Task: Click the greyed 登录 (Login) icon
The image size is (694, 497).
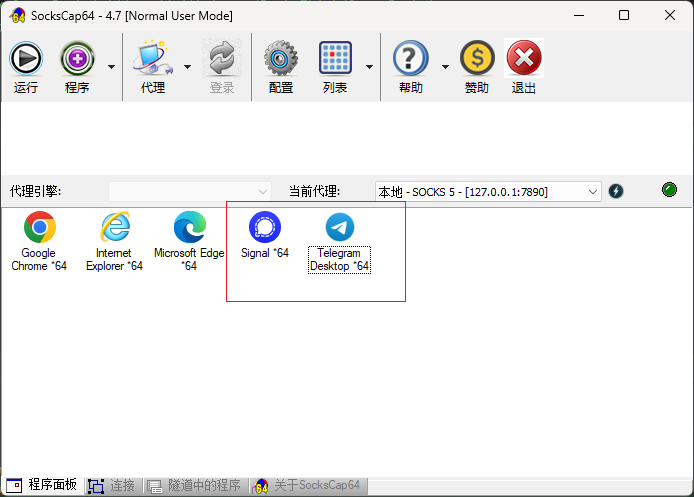Action: pyautogui.click(x=222, y=58)
